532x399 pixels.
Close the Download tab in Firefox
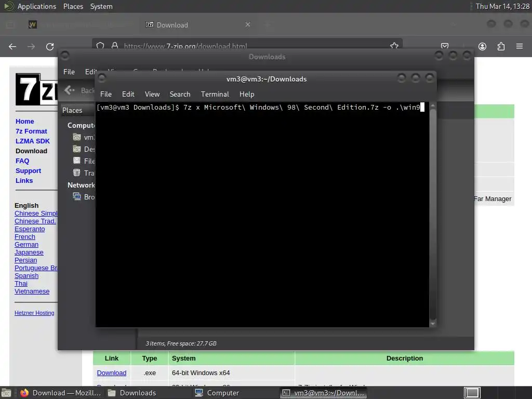[248, 24]
